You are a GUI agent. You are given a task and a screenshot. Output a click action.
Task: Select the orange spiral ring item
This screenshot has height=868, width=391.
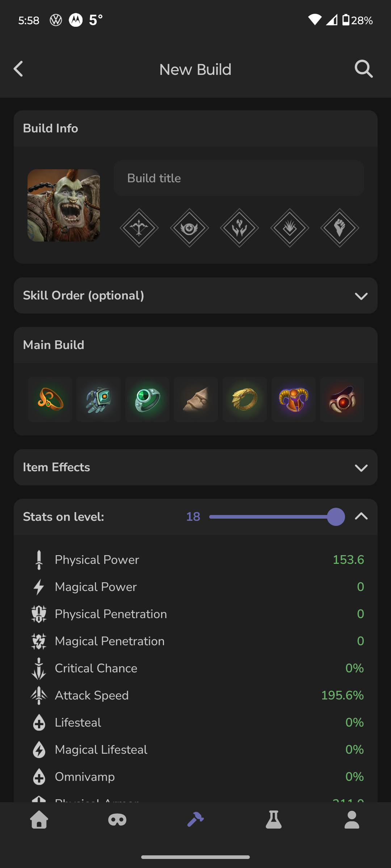click(50, 399)
